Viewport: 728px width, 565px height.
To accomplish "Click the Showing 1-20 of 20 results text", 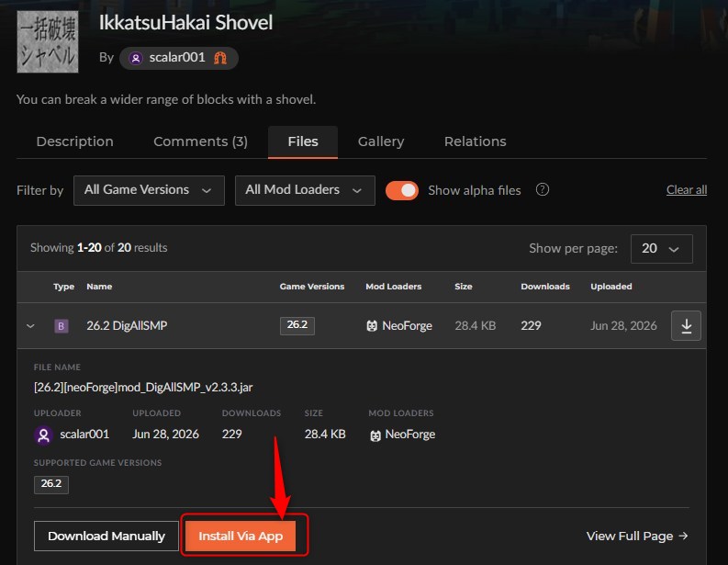I will click(99, 248).
